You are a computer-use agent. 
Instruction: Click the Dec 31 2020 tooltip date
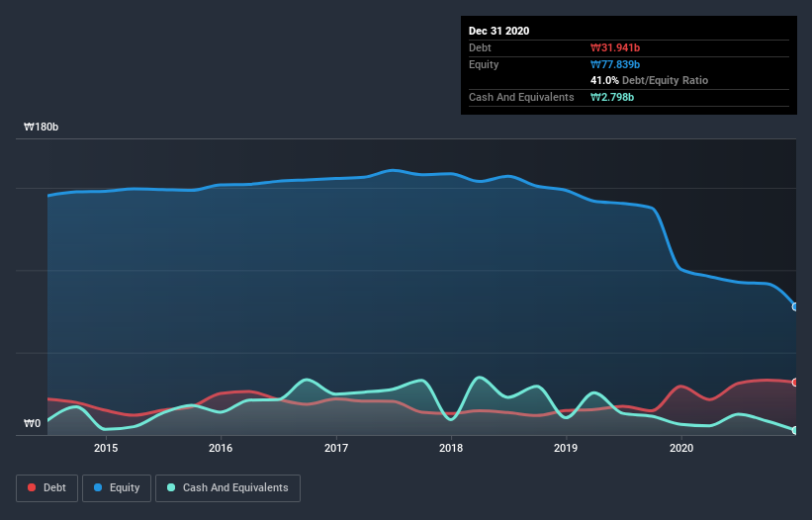click(x=498, y=31)
